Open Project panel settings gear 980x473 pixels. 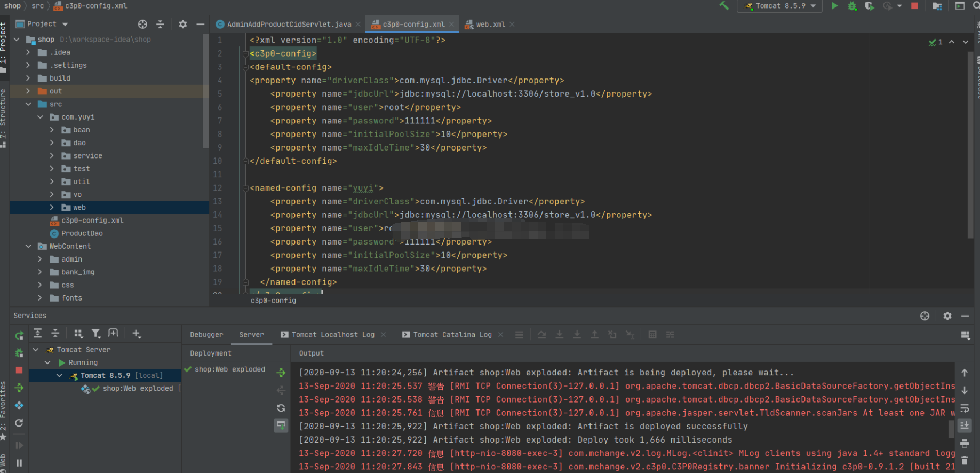pos(182,24)
